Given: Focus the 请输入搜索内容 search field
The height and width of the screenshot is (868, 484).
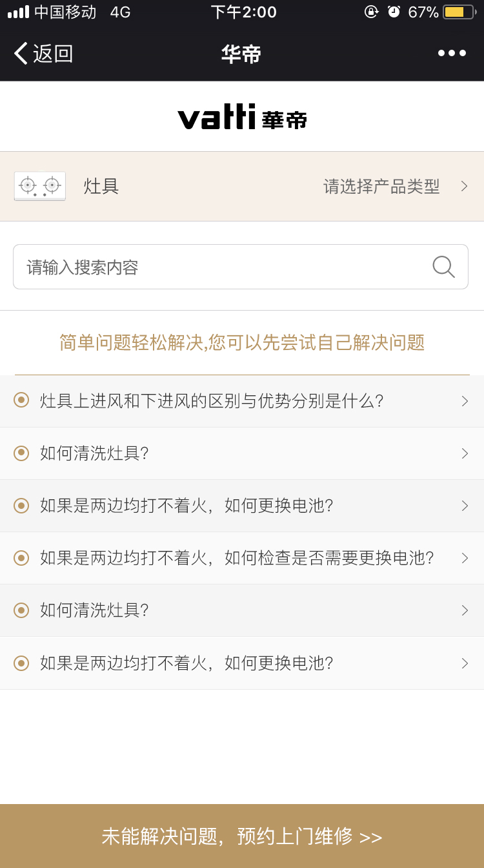Looking at the screenshot, I should (x=219, y=267).
